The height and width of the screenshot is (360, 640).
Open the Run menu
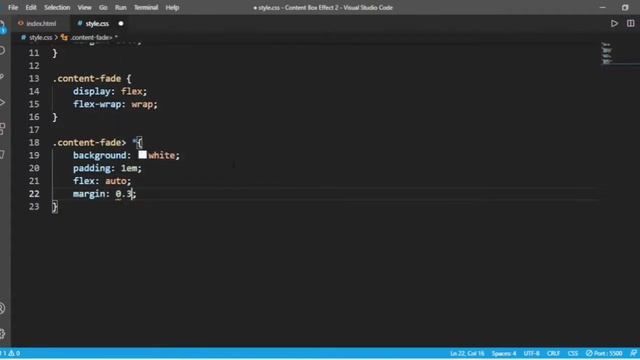(x=120, y=8)
